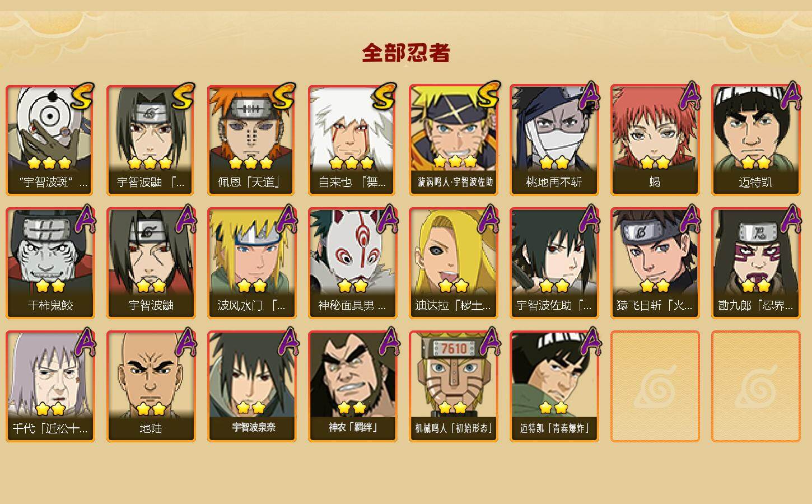Open the 勘九郎 ninja card
This screenshot has height=504, width=812.
(755, 263)
